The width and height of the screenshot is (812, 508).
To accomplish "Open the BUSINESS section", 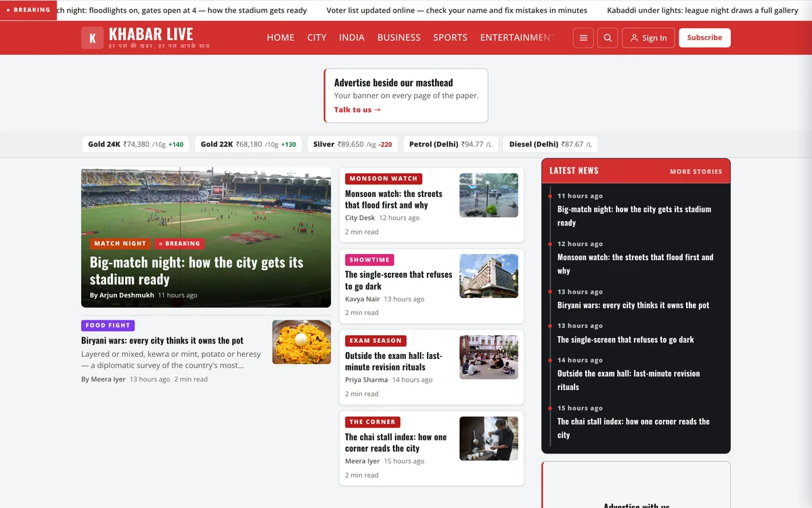I will click(x=399, y=37).
